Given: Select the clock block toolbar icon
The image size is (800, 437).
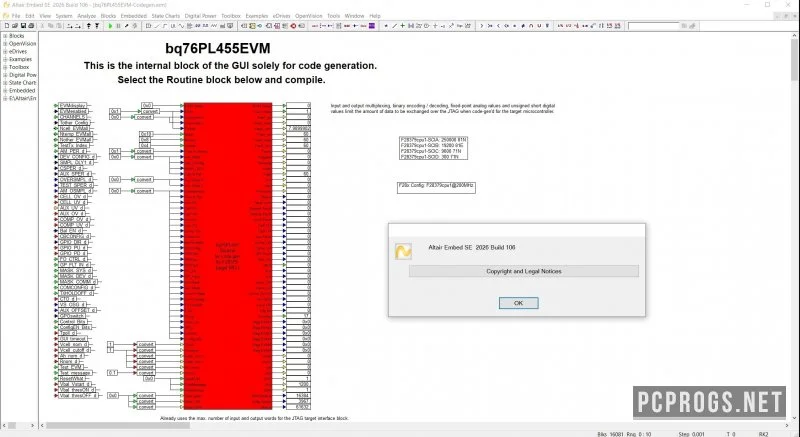Looking at the screenshot, I should click(426, 25).
